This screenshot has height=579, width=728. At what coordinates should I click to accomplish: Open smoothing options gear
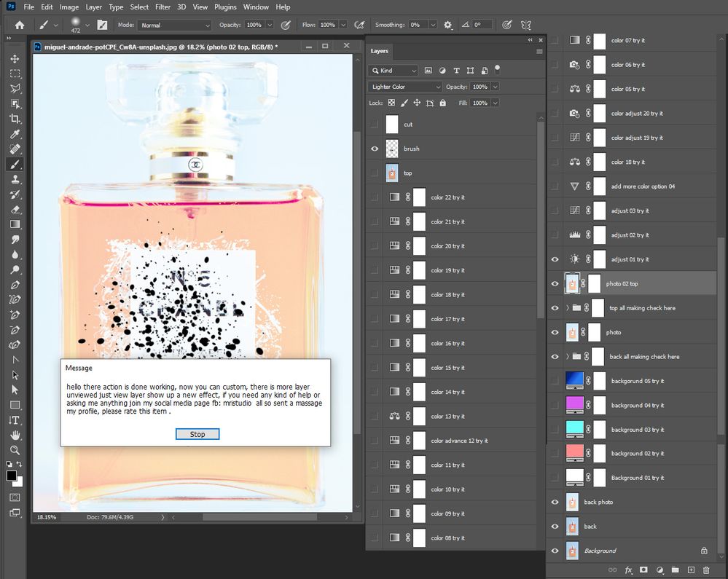pos(447,25)
